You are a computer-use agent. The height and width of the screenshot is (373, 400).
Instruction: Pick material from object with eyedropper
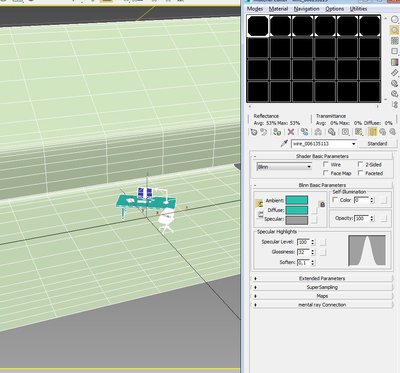pyautogui.click(x=284, y=144)
